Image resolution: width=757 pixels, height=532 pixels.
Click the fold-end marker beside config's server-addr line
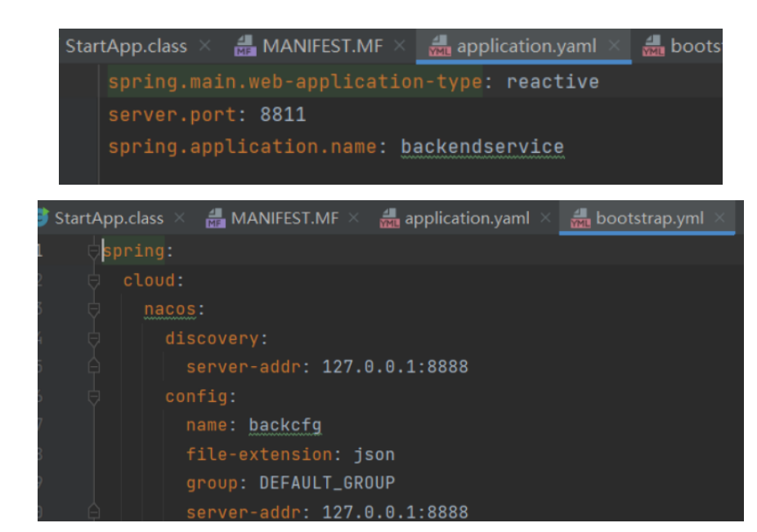click(94, 512)
